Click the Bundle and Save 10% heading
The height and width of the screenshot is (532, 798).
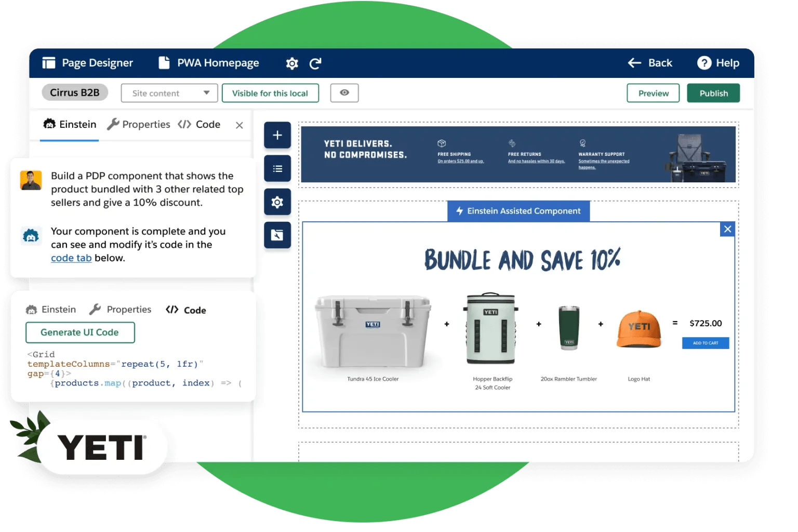click(523, 259)
